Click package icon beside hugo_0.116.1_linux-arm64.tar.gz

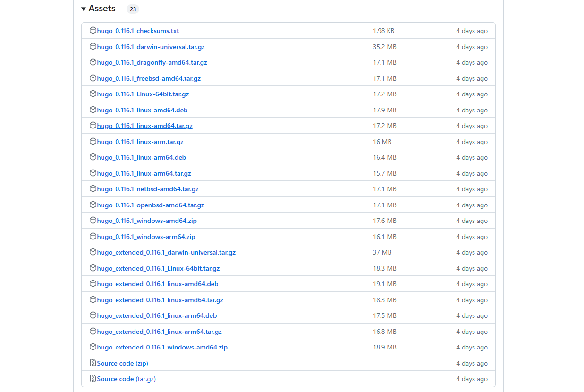pyautogui.click(x=93, y=173)
